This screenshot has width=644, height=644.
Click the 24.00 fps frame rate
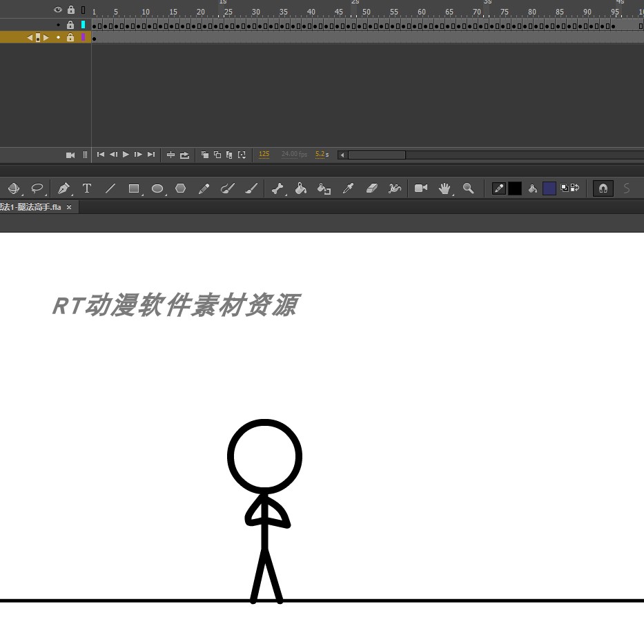(x=294, y=154)
